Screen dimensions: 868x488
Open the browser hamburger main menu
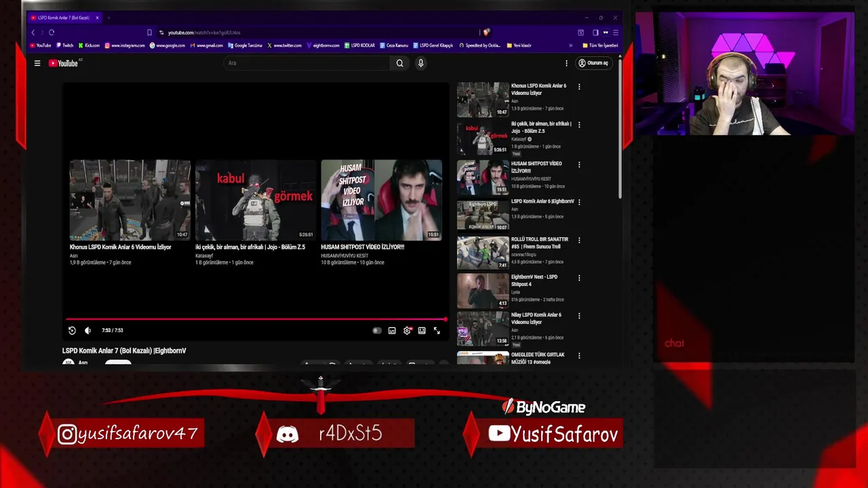615,33
